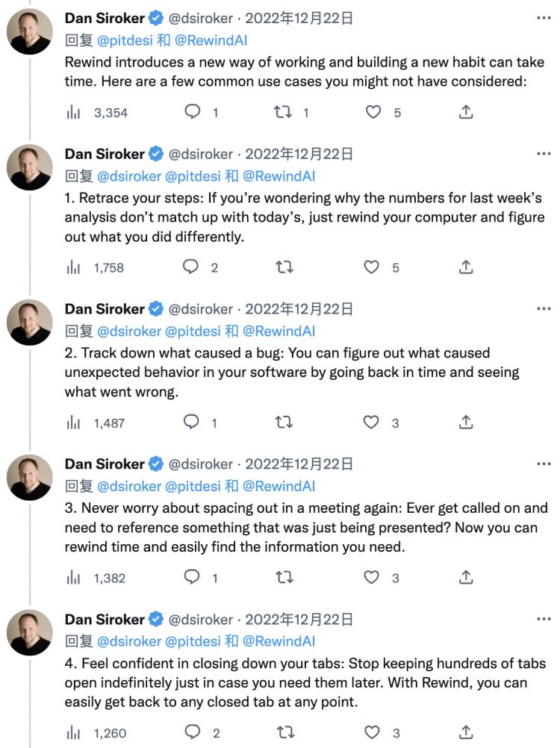Retweet the 'Track down what caused a bug' tweet
Image resolution: width=560 pixels, height=748 pixels.
(284, 423)
